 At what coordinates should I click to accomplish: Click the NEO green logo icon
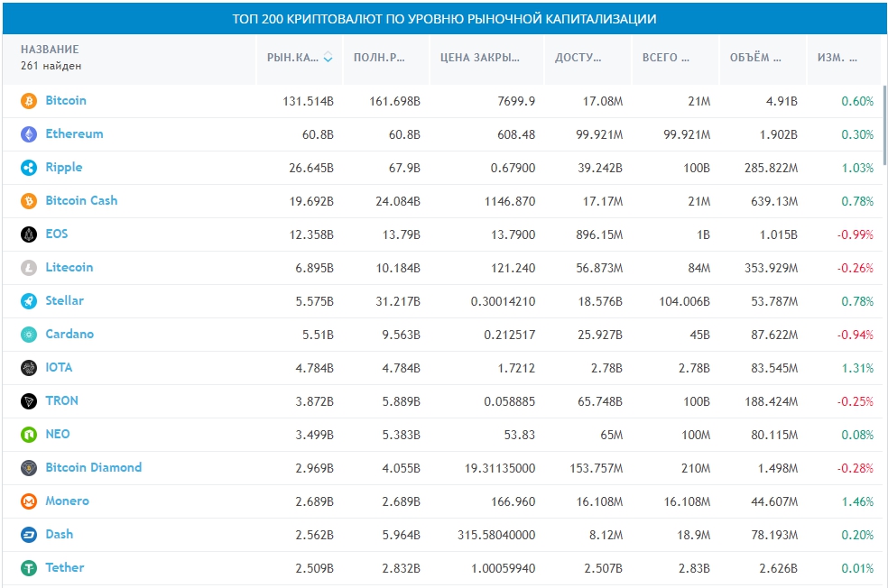(29, 435)
